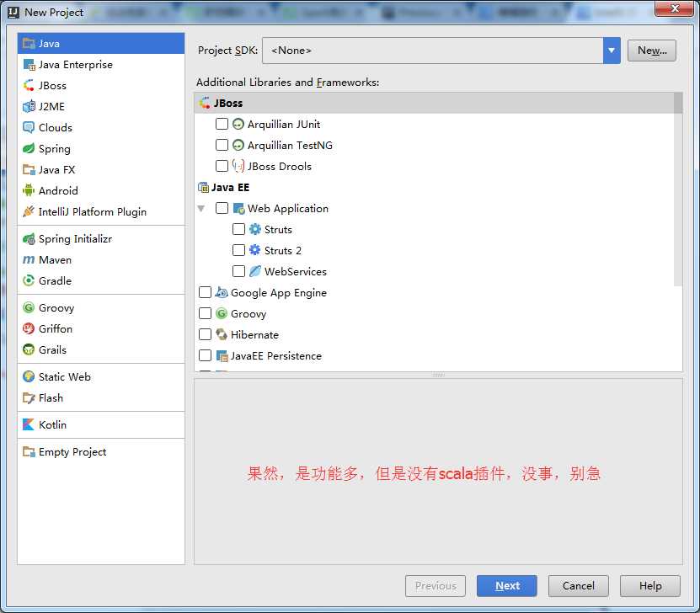The image size is (700, 613).
Task: Click the IntelliJ Platform Plugin icon
Action: 29,211
